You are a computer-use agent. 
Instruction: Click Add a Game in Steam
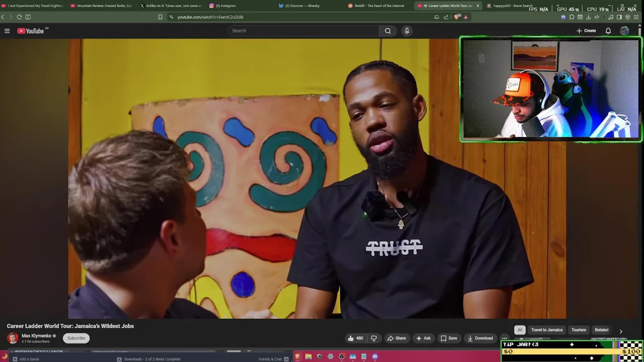[26, 359]
